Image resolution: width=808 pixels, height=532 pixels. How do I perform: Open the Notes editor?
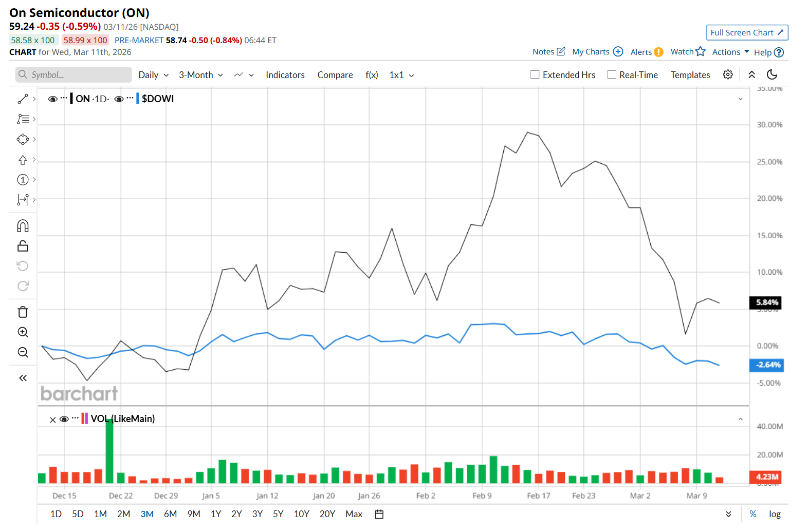549,52
